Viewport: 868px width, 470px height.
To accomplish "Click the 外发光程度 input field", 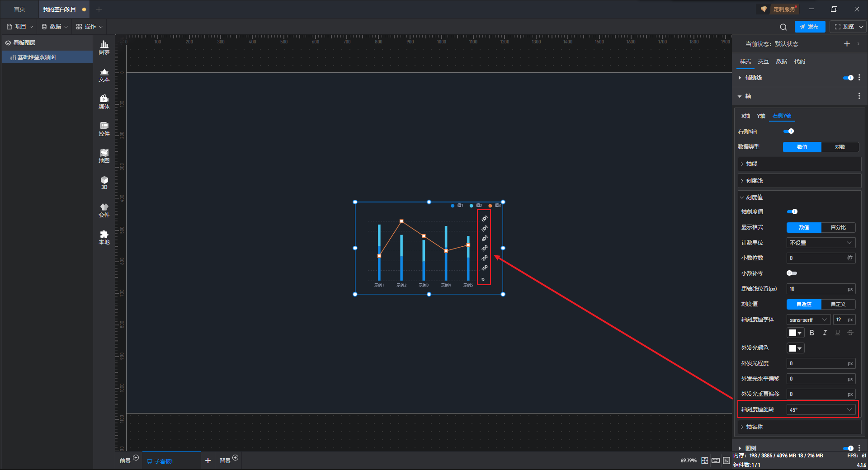I will (x=821, y=364).
